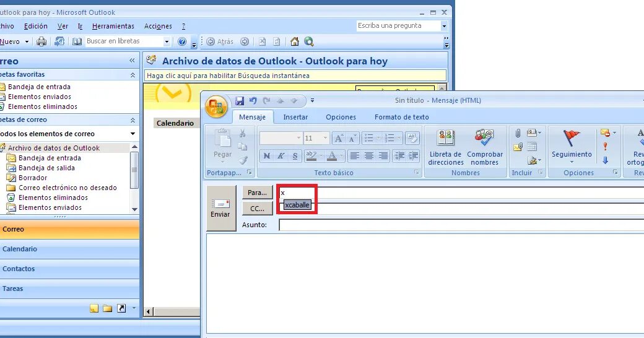
Task: Attach an Outlook item with the envelope-paperclip icon
Action: (x=518, y=147)
